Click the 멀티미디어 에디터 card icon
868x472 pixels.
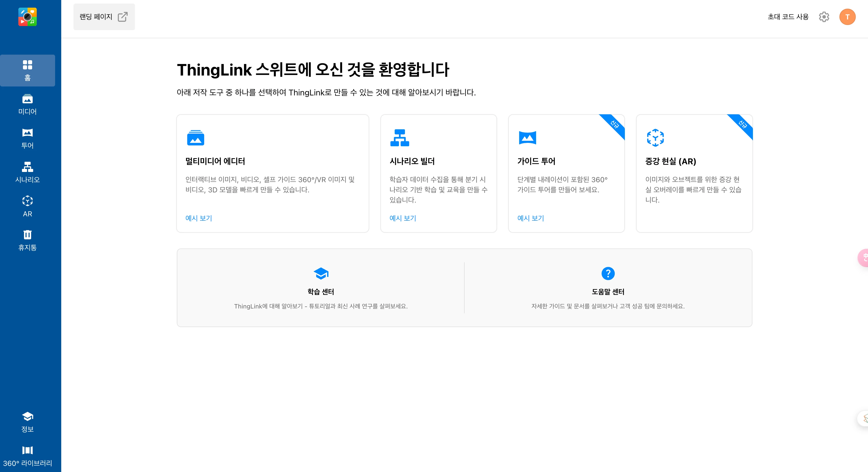(195, 138)
